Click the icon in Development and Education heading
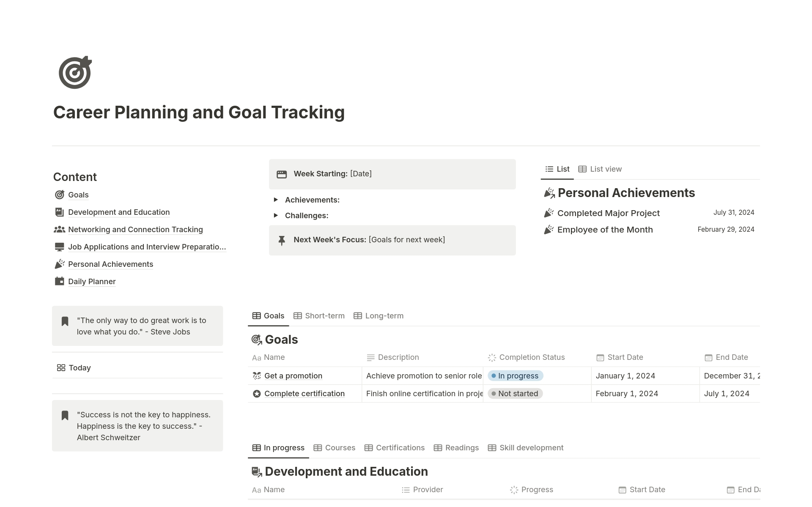The width and height of the screenshot is (812, 507). pos(257,471)
